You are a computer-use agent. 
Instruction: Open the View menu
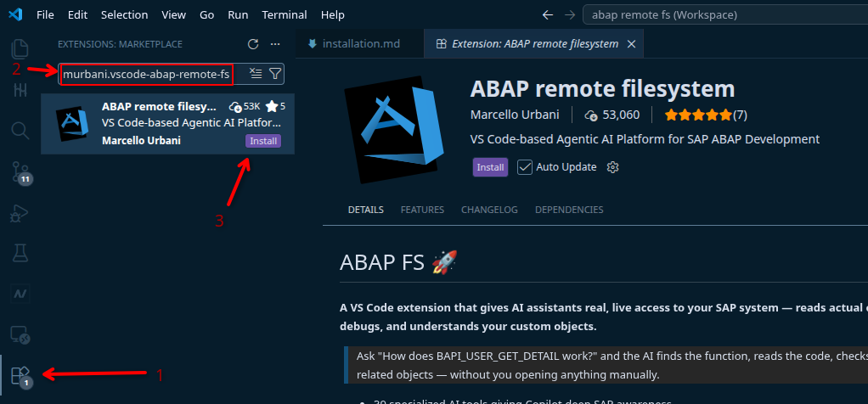[173, 15]
